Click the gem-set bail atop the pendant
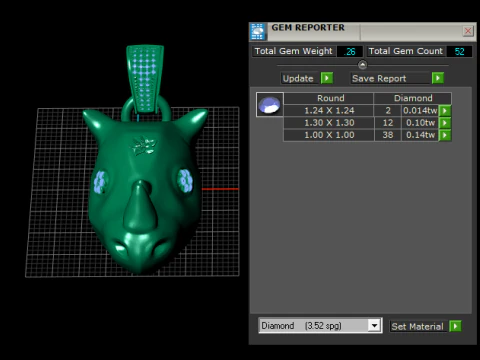The image size is (480, 360). pyautogui.click(x=145, y=78)
